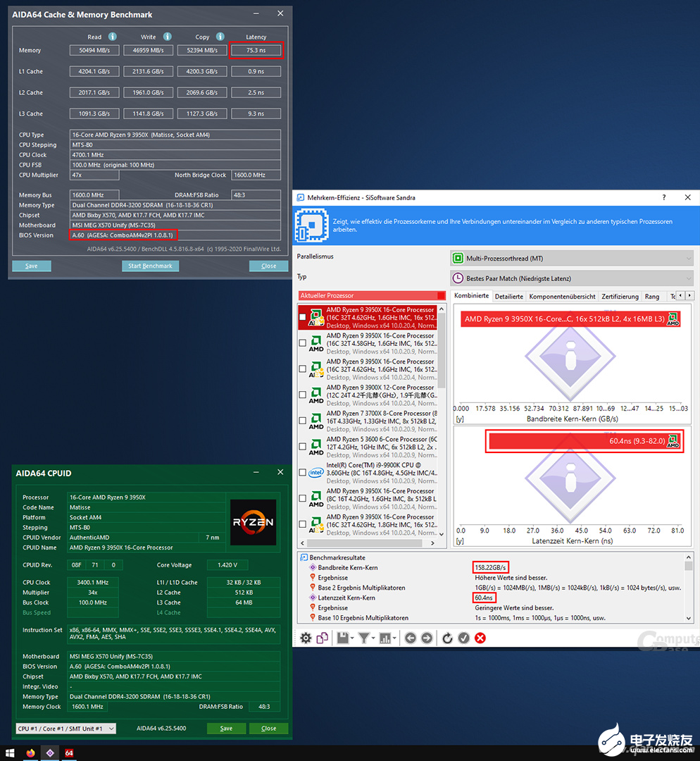
Task: Switch to the Detailierte tab
Action: pos(509,297)
